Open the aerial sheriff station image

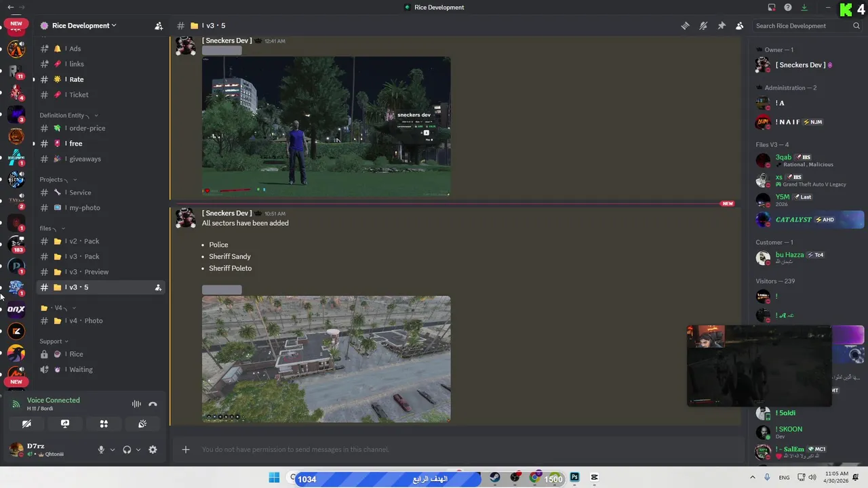(x=326, y=359)
